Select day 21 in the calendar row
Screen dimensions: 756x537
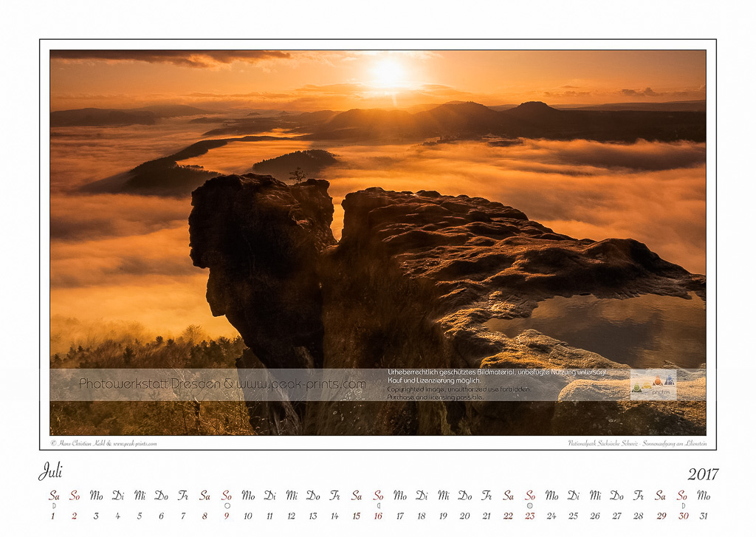point(487,516)
